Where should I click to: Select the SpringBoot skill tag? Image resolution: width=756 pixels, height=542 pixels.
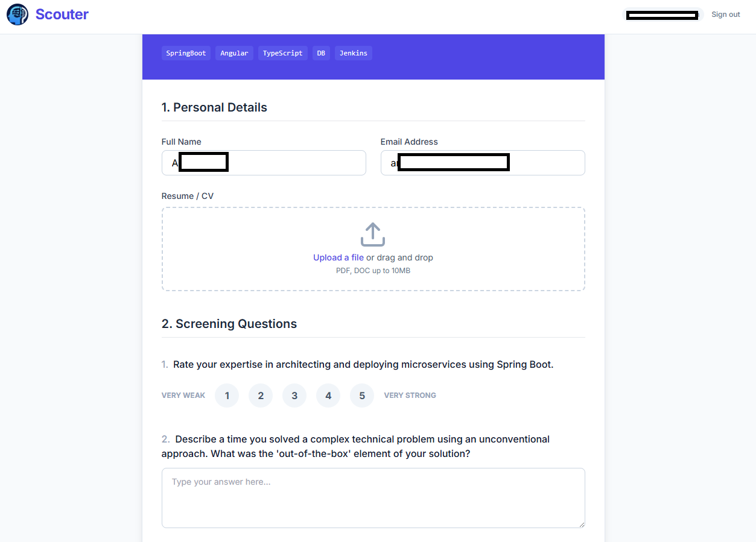(x=186, y=53)
